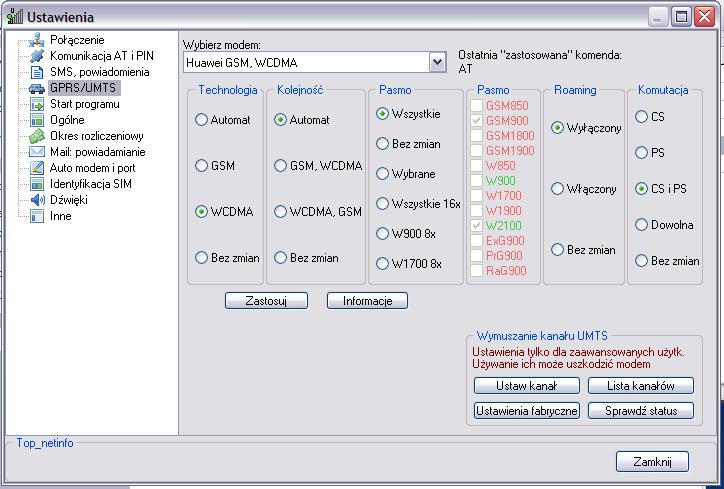
Task: Select the Okres rozliczeniowy money icon
Action: coord(37,136)
